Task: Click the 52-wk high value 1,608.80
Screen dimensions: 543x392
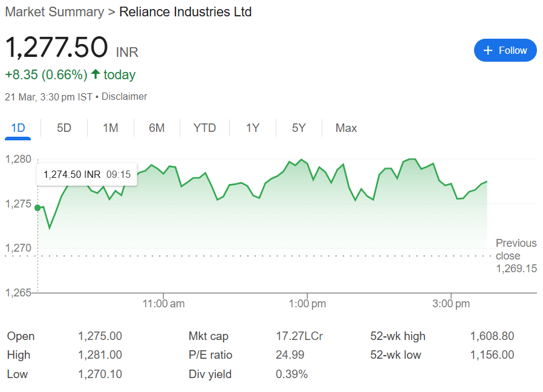Action: point(492,336)
